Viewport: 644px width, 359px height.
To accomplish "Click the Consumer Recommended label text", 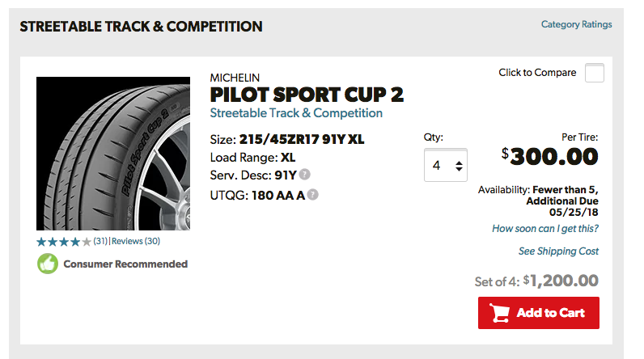I will tap(125, 264).
